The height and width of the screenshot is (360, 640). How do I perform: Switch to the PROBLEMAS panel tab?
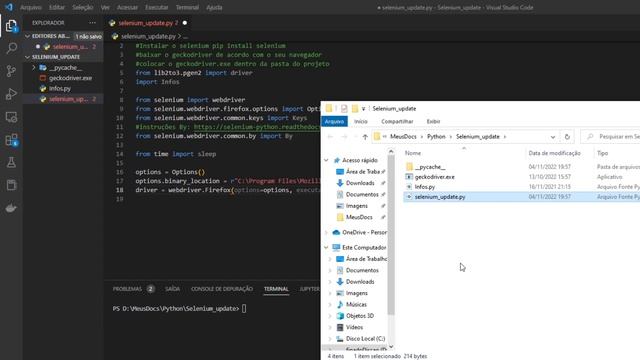click(127, 289)
